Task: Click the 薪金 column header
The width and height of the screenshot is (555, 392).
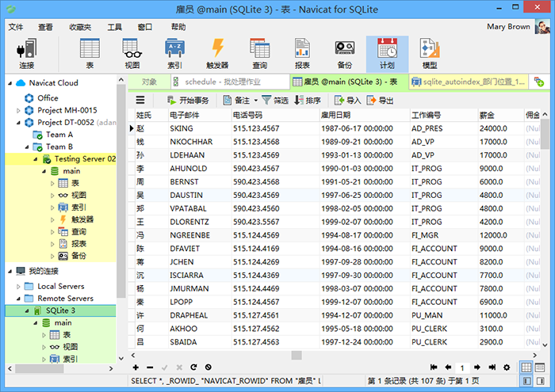Action: (x=500, y=115)
